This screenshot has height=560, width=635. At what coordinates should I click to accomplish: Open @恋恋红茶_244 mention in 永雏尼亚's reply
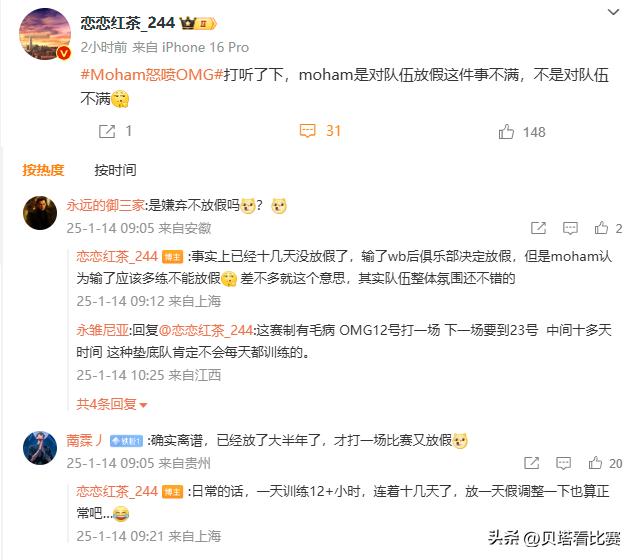point(206,330)
